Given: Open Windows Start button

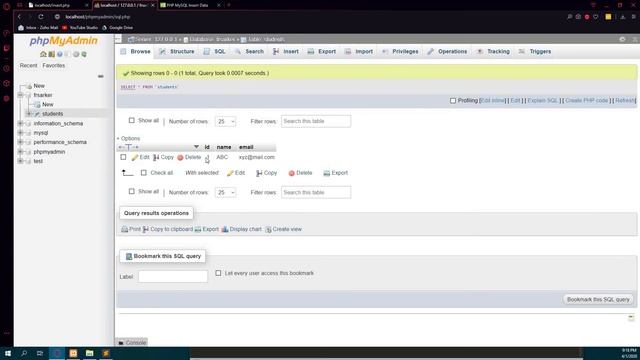Looking at the screenshot, I should (8, 353).
